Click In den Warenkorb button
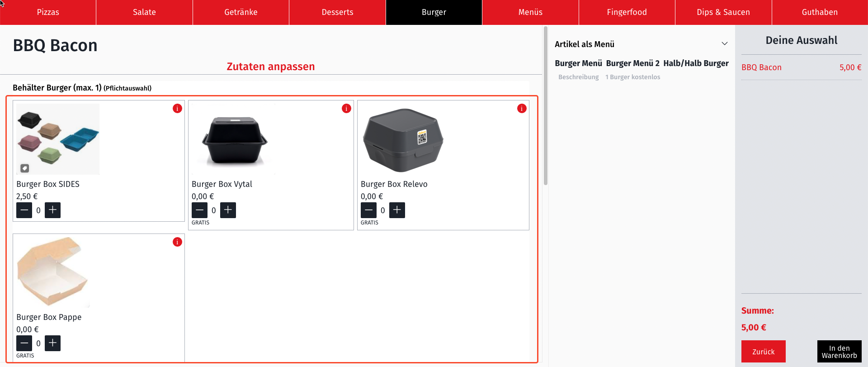Viewport: 868px width, 367px height. pos(839,352)
